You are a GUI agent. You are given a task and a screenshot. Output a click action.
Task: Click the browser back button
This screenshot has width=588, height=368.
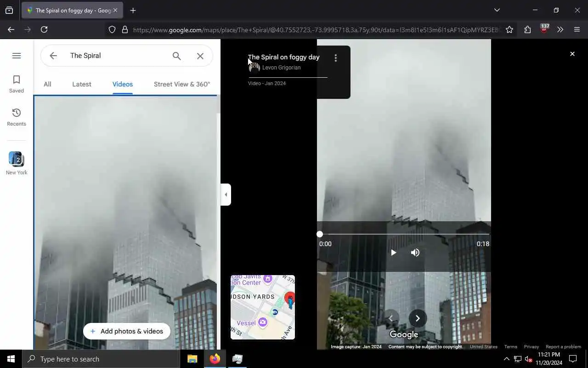[11, 29]
